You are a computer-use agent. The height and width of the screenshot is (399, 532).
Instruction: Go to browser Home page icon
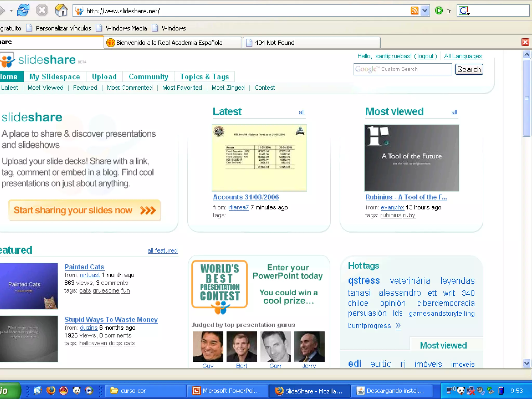(61, 11)
